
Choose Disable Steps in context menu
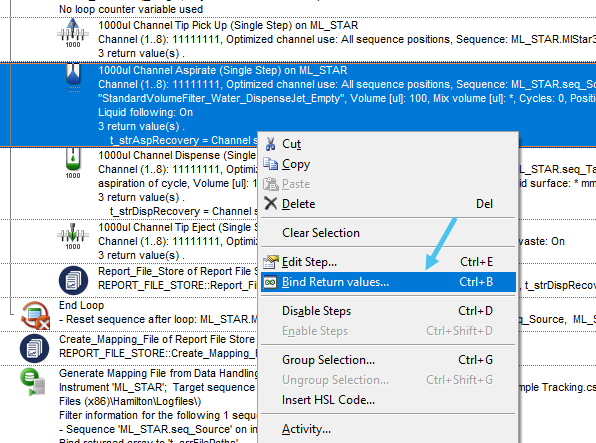click(388, 311)
